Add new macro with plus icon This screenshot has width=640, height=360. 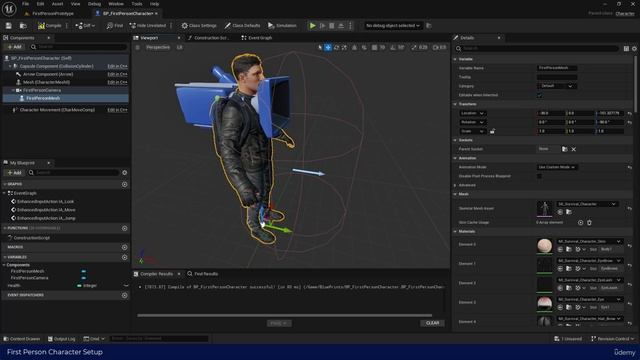tap(124, 247)
